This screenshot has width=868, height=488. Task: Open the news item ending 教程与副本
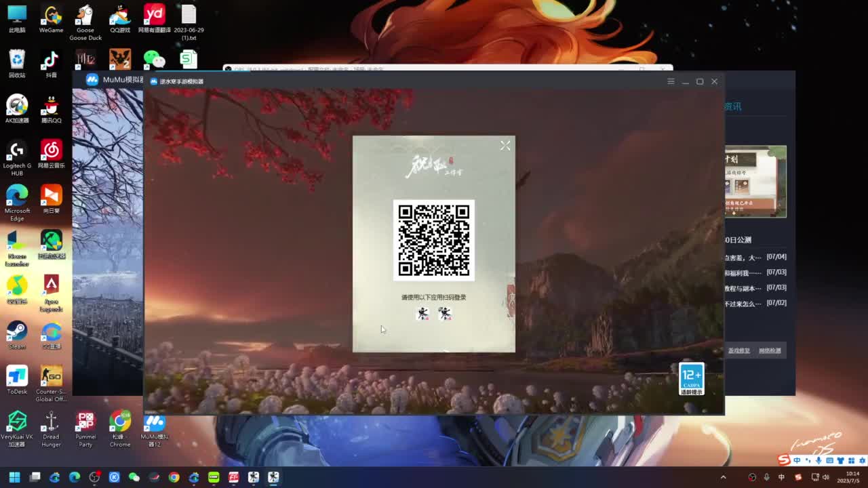coord(755,288)
